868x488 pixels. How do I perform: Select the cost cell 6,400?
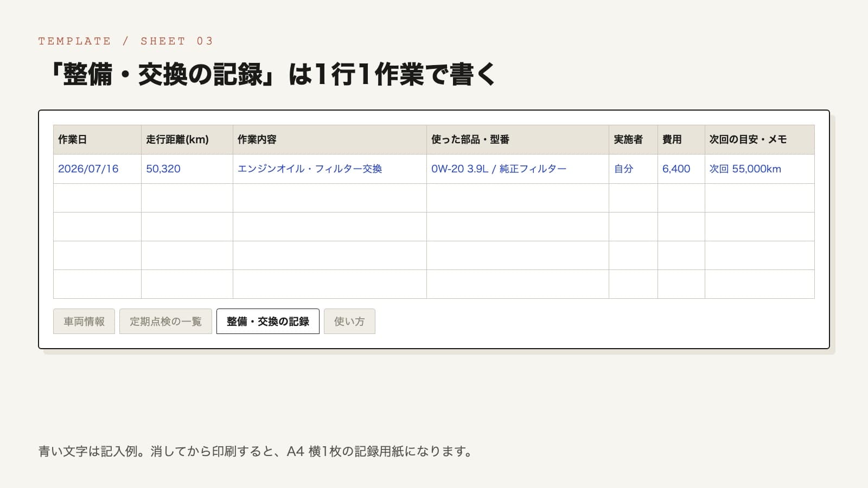click(x=681, y=169)
